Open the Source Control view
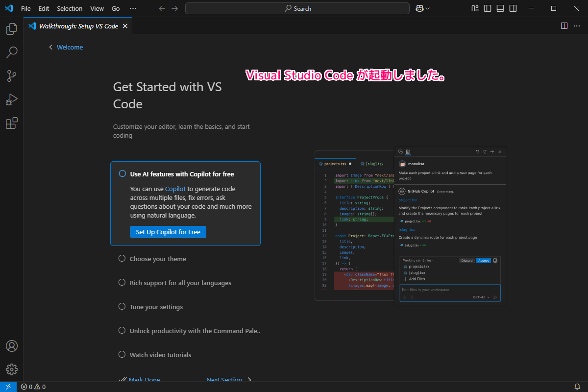588x392 pixels. click(11, 76)
